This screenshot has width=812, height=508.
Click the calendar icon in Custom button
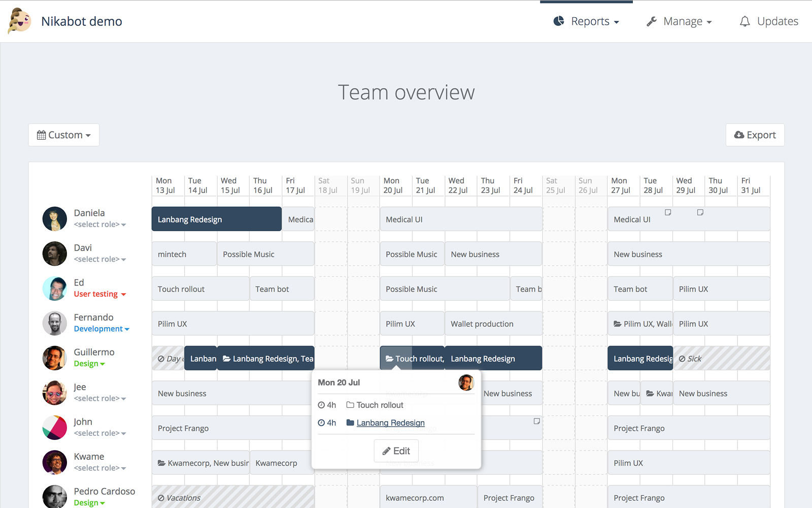point(41,135)
